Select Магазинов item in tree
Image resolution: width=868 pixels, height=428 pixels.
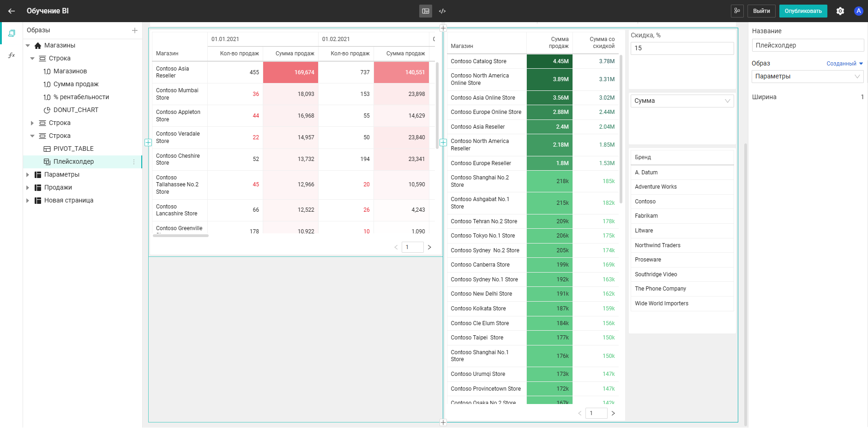[70, 71]
